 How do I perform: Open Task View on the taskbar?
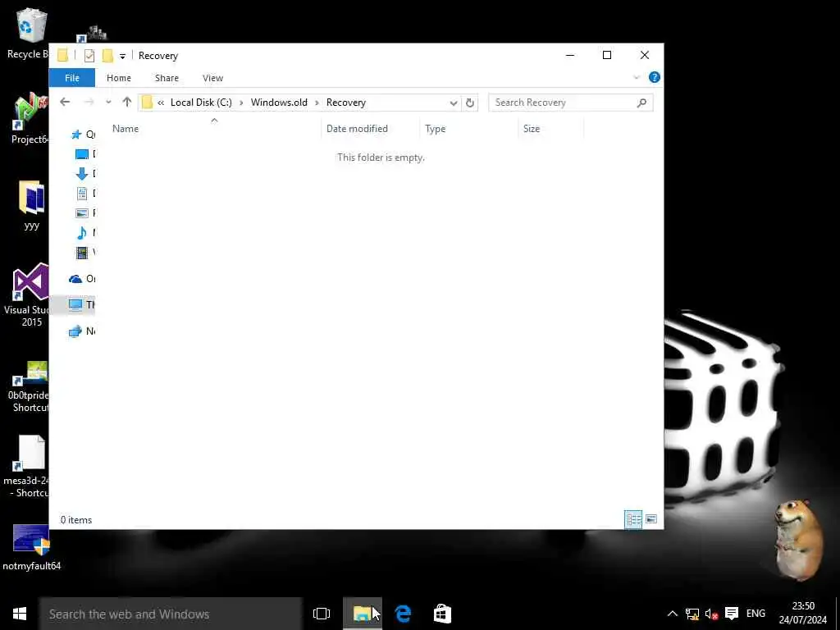[x=322, y=614]
